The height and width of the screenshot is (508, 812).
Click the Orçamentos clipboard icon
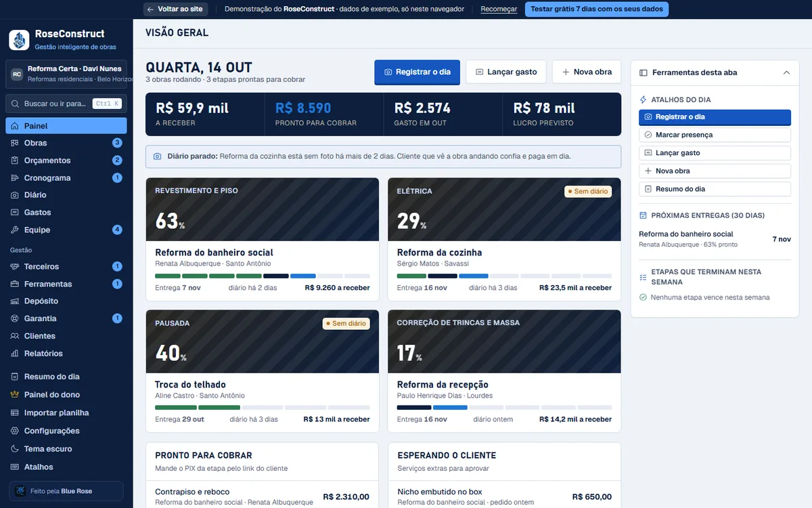15,161
